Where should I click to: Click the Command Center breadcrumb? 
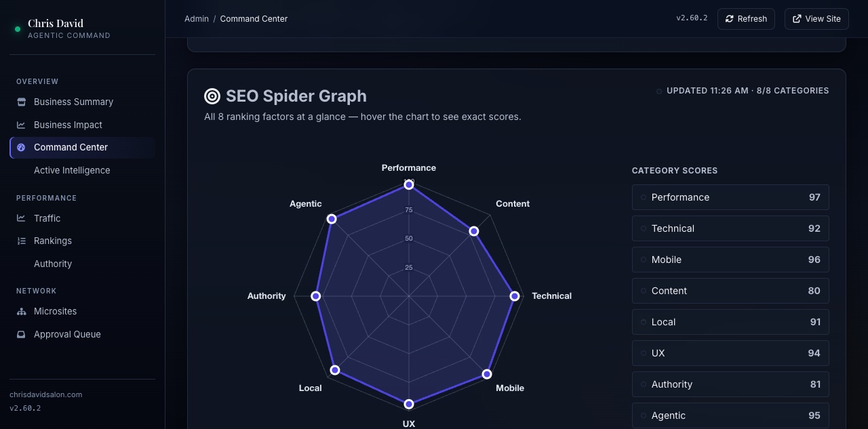click(254, 19)
